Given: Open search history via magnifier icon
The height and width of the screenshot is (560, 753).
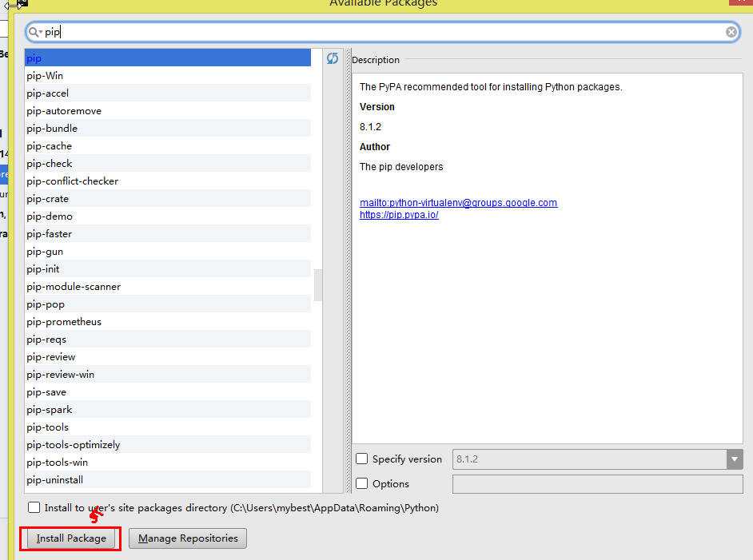Looking at the screenshot, I should 35,32.
